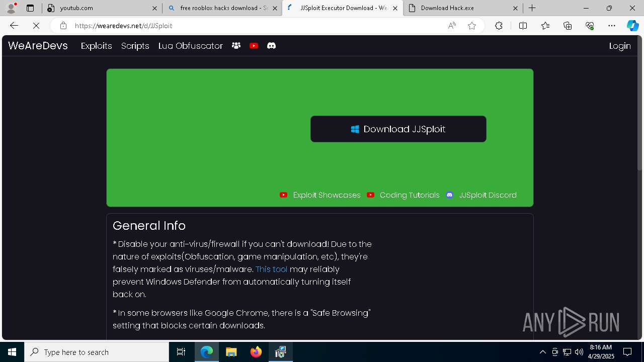
Task: Open Browser essentials icon
Action: tap(590, 26)
